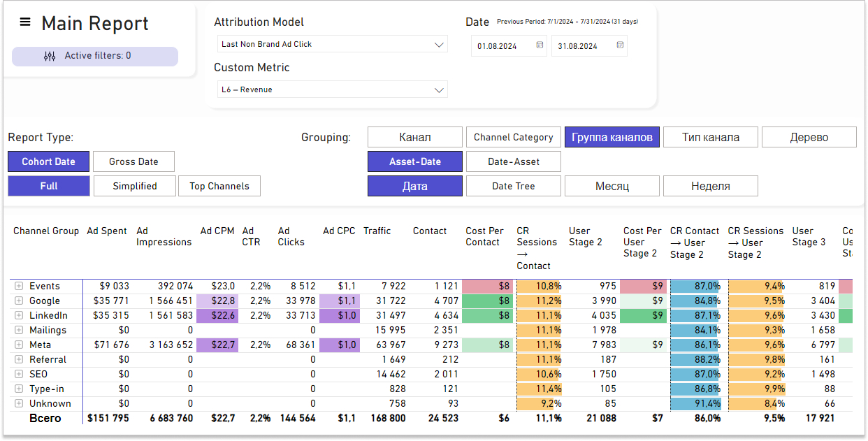
Task: Select the Simplified report view
Action: coord(134,186)
